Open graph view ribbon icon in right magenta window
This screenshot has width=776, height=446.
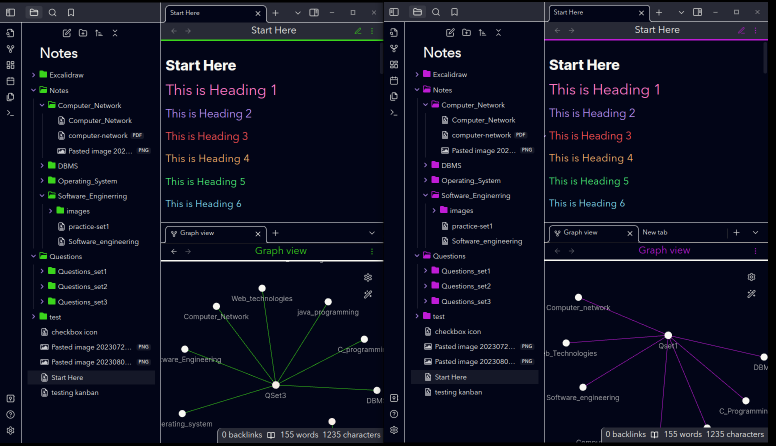click(x=394, y=49)
